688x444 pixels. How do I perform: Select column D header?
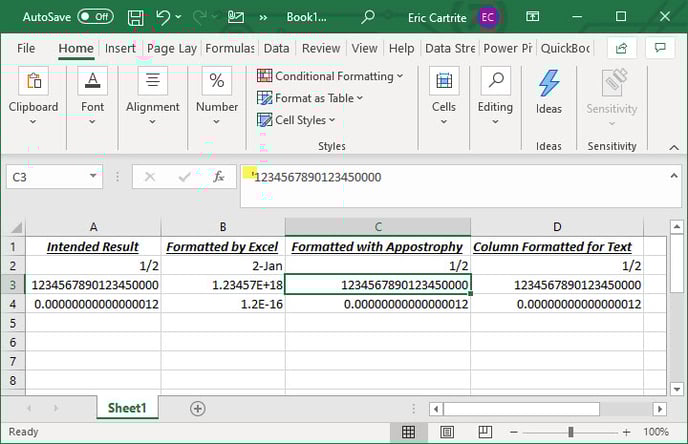[x=557, y=227]
